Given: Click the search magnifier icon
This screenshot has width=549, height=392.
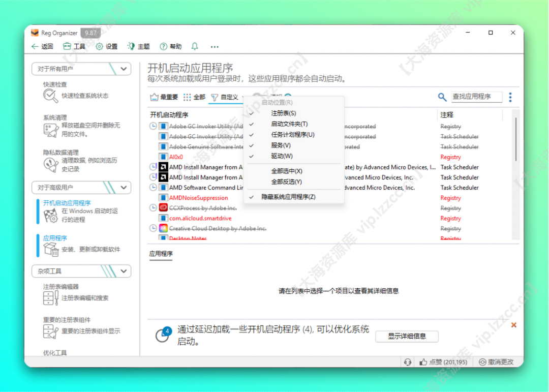Looking at the screenshot, I should click(x=442, y=97).
